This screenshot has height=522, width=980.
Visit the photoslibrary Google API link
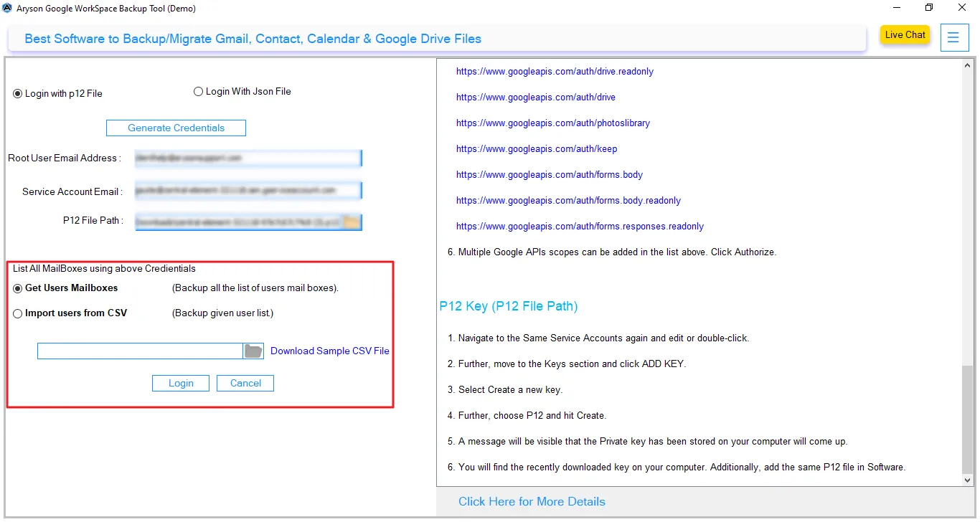click(552, 123)
